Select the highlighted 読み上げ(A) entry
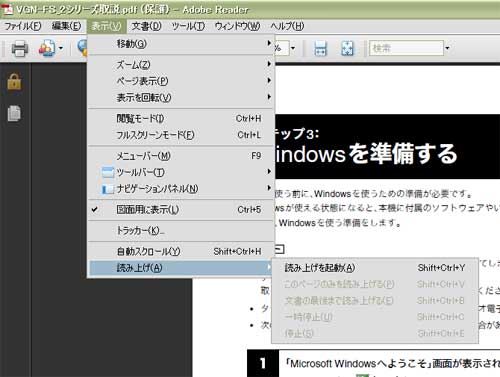Screen dimensions: 500x377 click(181, 268)
